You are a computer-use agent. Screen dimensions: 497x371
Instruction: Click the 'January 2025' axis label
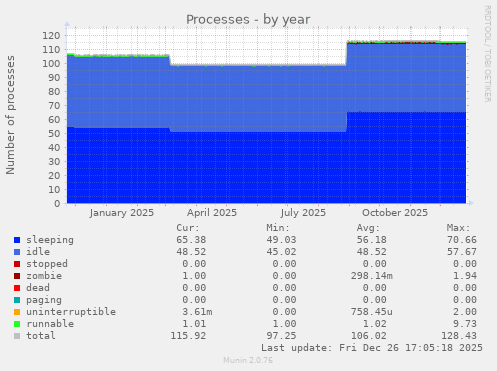[122, 213]
